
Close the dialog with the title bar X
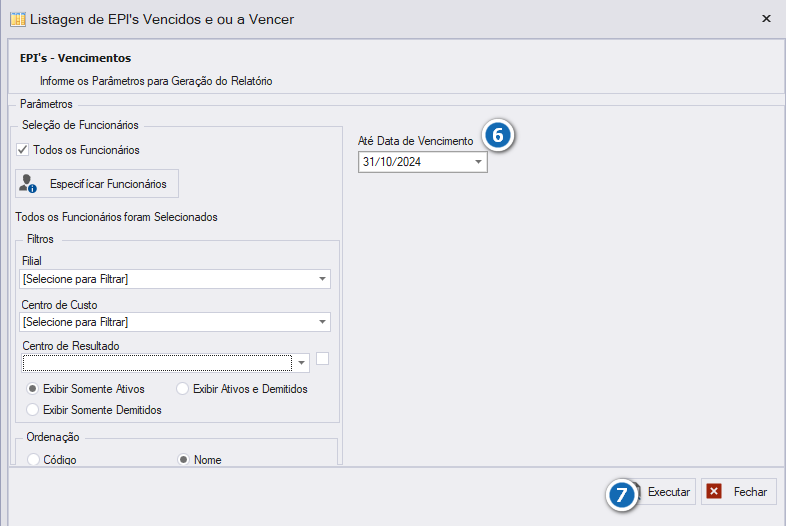point(766,19)
